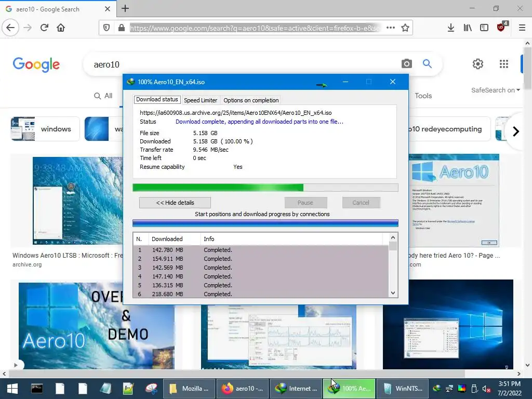Select the All results tab in Google

(x=103, y=96)
